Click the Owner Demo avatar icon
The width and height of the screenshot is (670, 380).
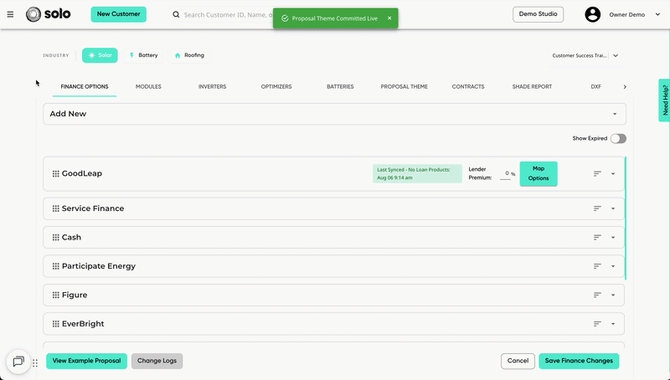pyautogui.click(x=592, y=15)
